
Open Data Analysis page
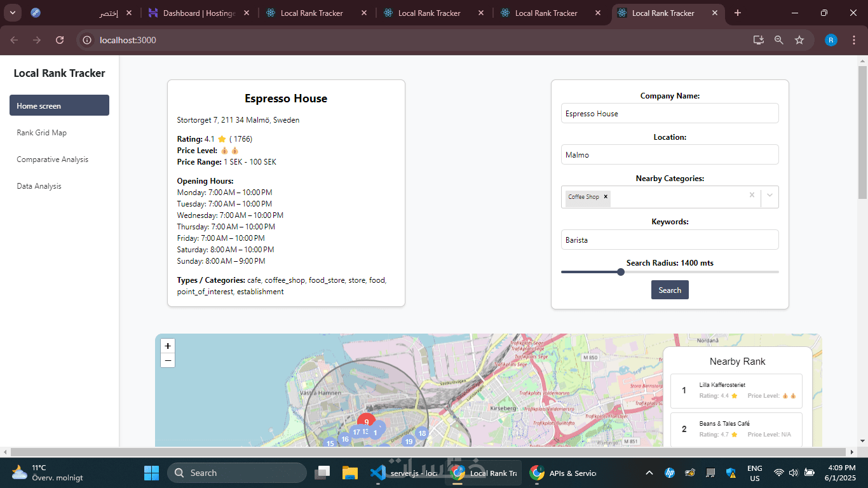point(59,186)
